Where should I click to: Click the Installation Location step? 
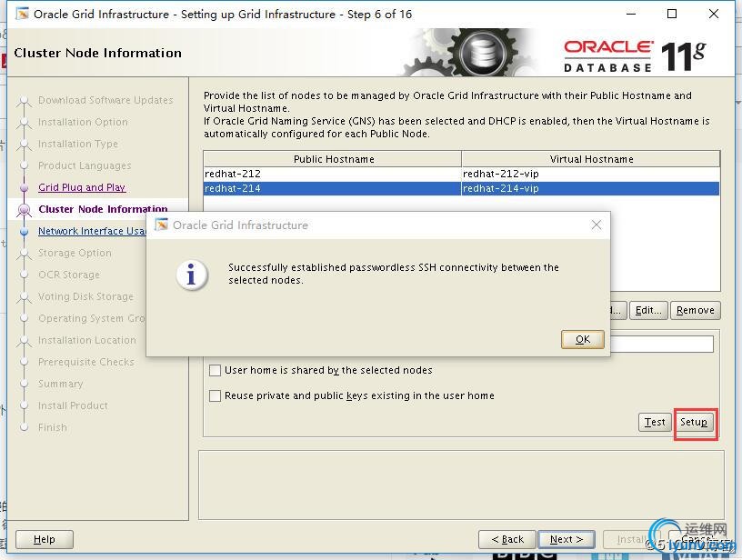87,340
